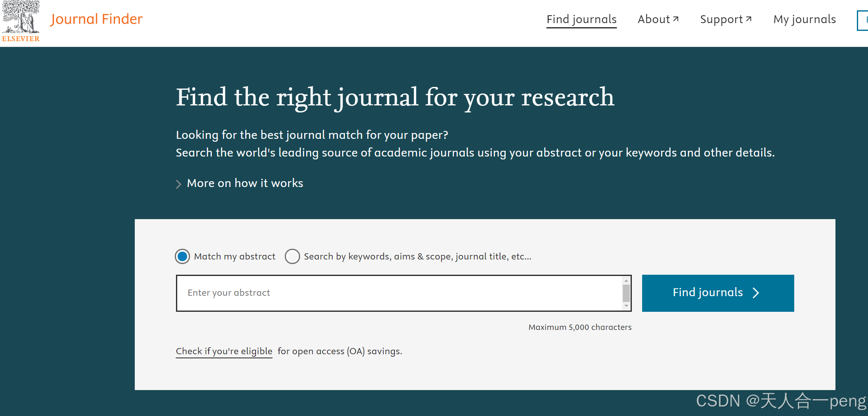Click the arrow inside the Find journals button
The height and width of the screenshot is (416, 868).
[x=756, y=293]
